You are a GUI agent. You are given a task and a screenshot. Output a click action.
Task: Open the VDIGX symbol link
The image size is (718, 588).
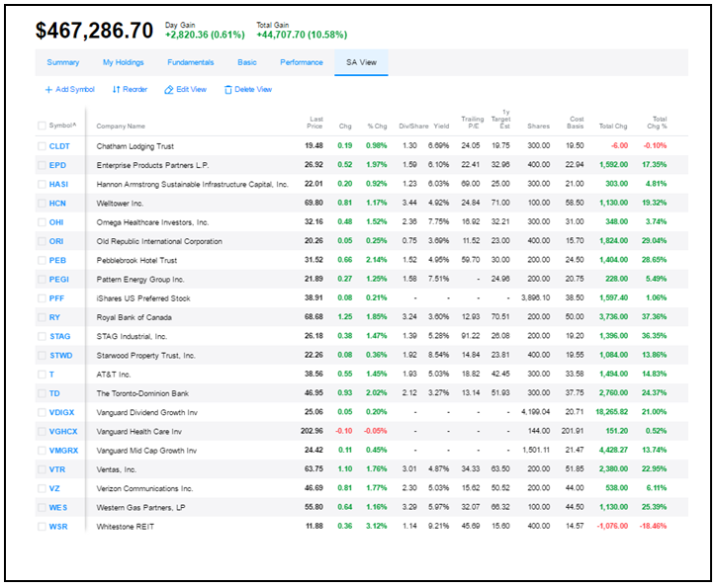[x=62, y=413]
